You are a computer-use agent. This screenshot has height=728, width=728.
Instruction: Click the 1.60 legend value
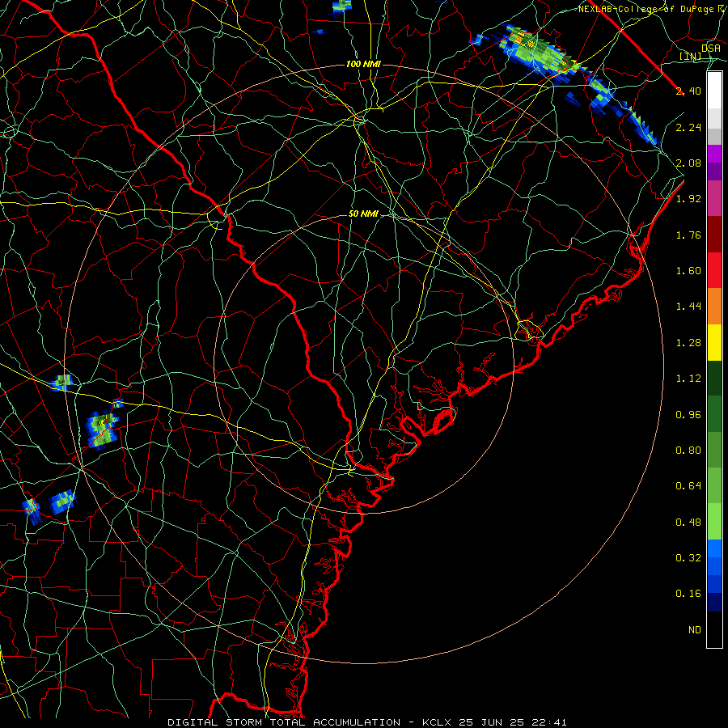tap(688, 271)
